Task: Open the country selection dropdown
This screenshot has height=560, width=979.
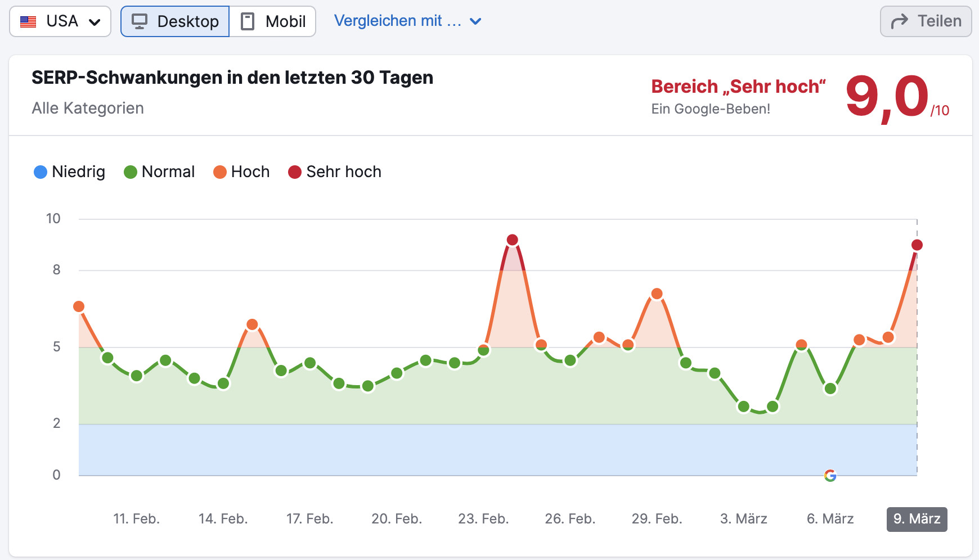Action: [60, 21]
